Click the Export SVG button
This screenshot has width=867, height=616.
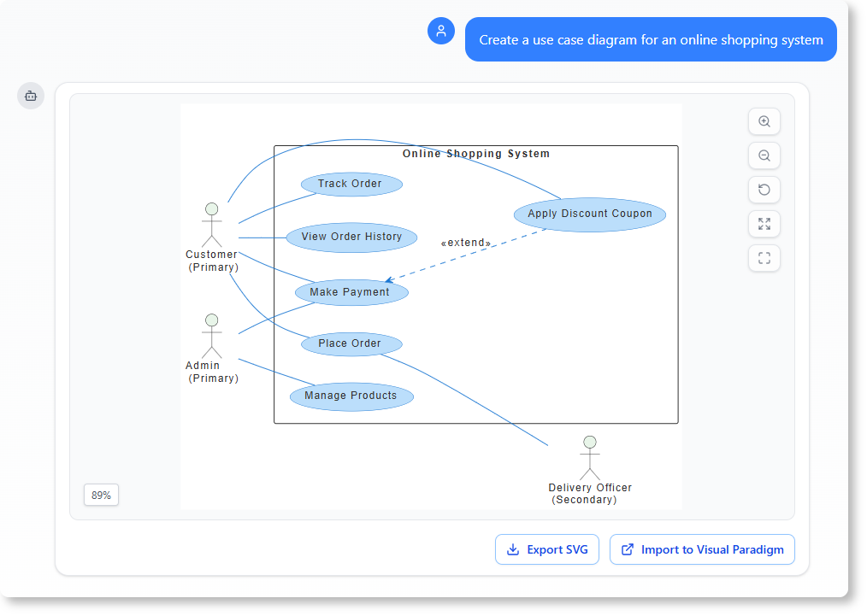click(x=546, y=549)
